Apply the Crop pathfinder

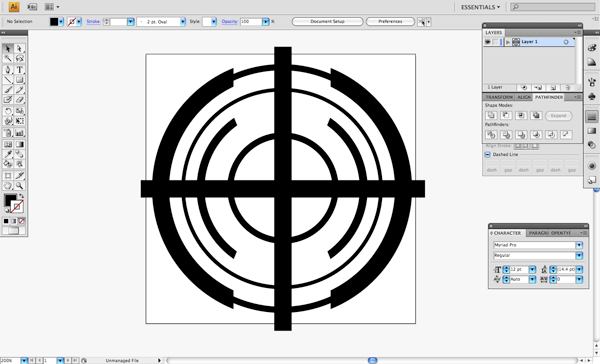536,134
